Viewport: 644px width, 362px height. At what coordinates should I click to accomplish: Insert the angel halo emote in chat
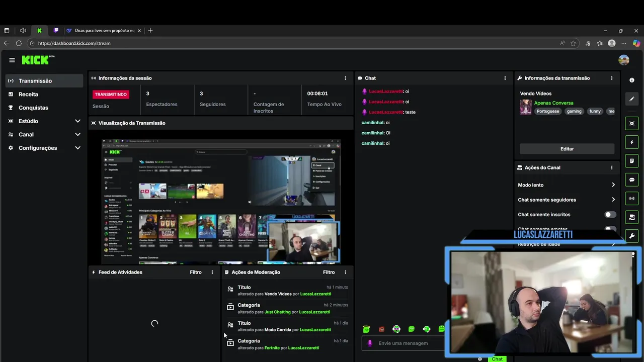366,329
